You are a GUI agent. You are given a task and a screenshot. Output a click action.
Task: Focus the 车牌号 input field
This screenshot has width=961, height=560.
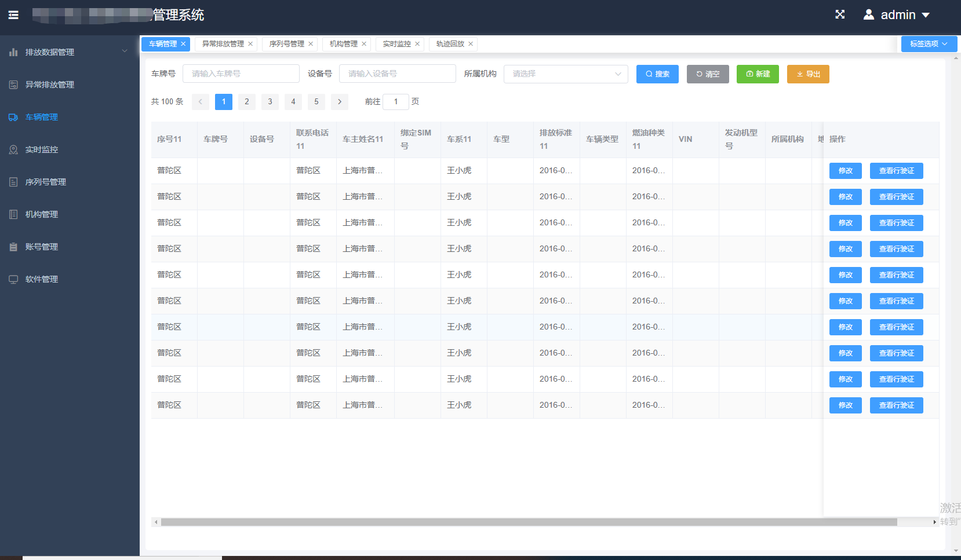241,74
